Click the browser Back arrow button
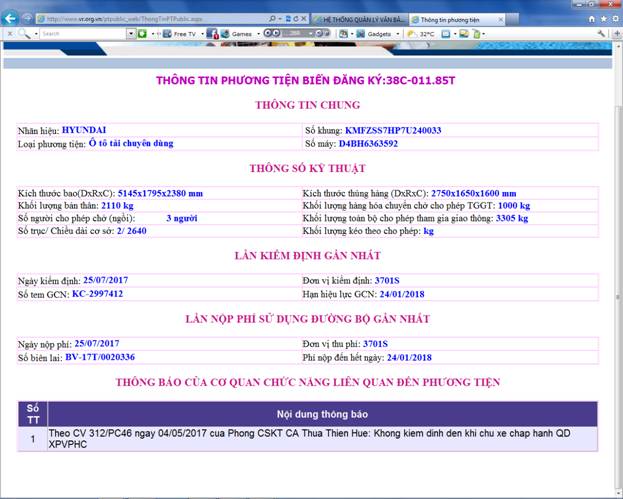Image resolution: width=623 pixels, height=499 pixels. [x=10, y=18]
